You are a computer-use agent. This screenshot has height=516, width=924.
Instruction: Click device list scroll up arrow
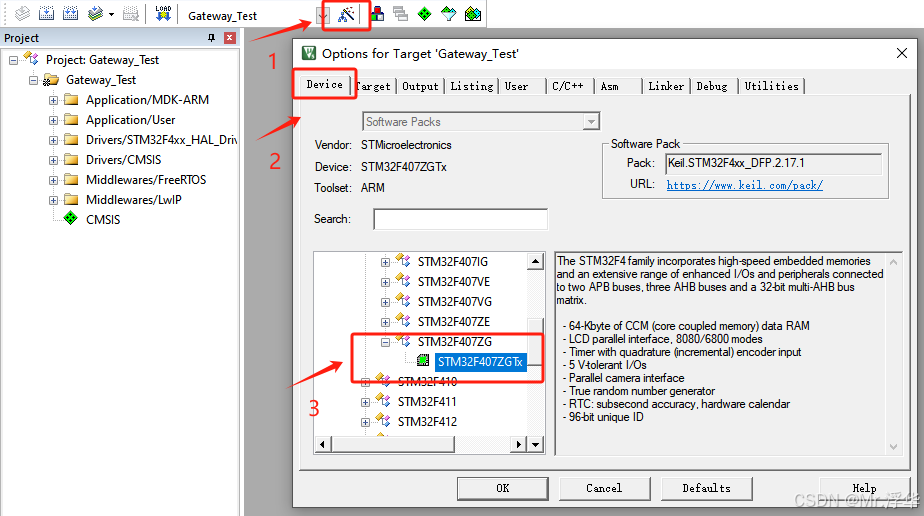click(x=535, y=261)
